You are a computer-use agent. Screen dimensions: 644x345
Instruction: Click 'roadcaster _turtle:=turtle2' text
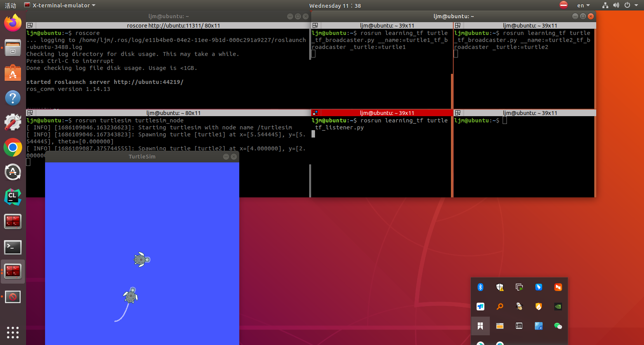click(x=501, y=47)
